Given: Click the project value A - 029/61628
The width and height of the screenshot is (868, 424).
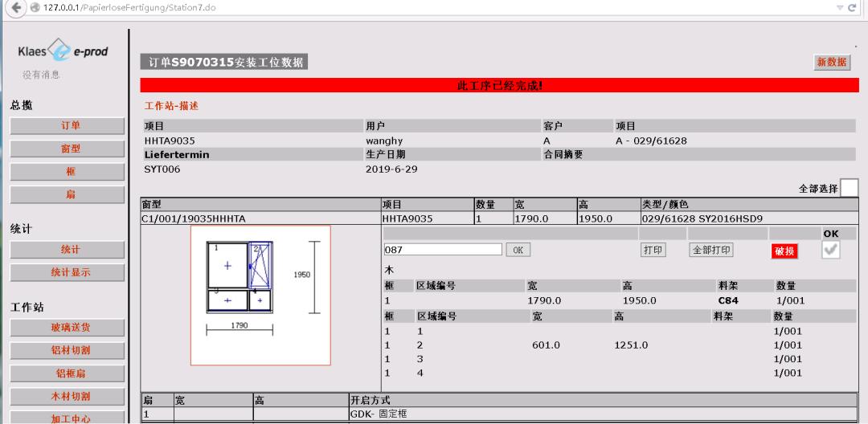Looking at the screenshot, I should pyautogui.click(x=651, y=141).
